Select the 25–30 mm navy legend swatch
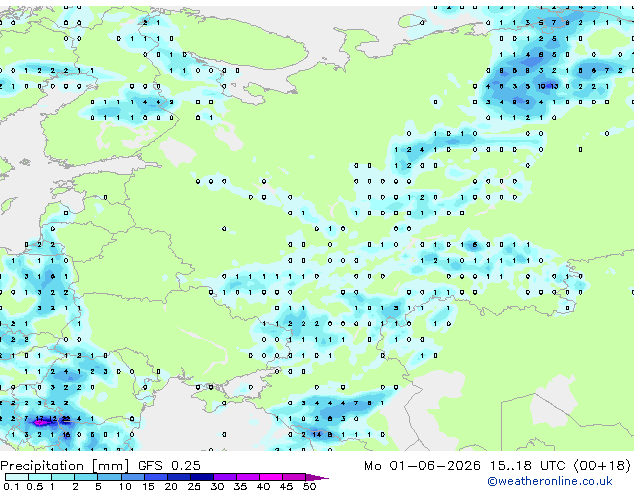The width and height of the screenshot is (634, 490). click(x=202, y=477)
